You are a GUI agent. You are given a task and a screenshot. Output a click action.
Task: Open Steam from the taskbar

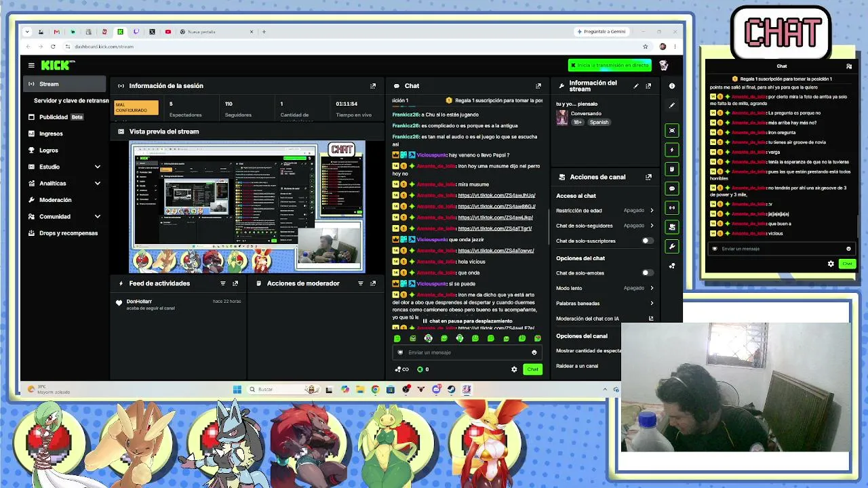[x=451, y=389]
